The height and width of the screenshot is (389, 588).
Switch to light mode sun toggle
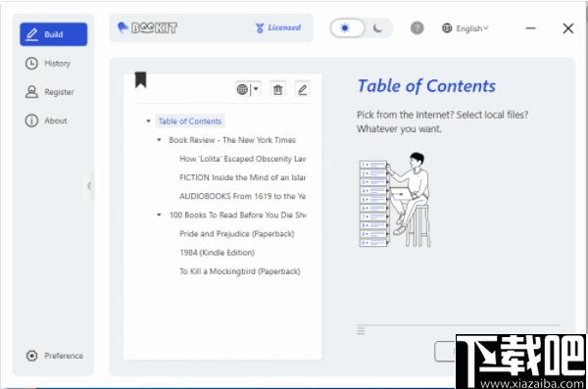[345, 28]
